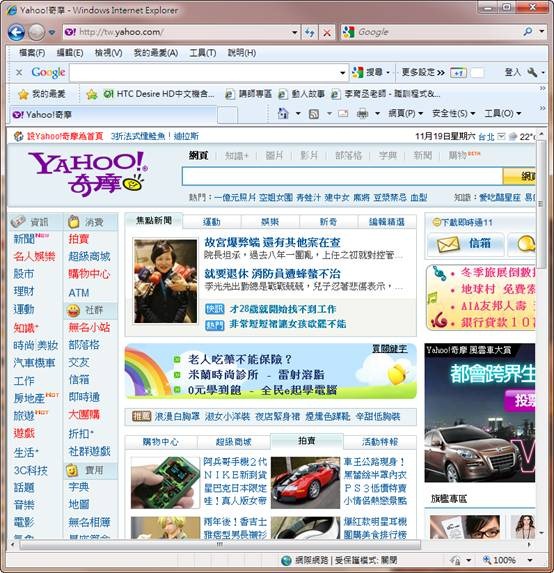Open the Home button dropdown arrow

click(x=298, y=114)
